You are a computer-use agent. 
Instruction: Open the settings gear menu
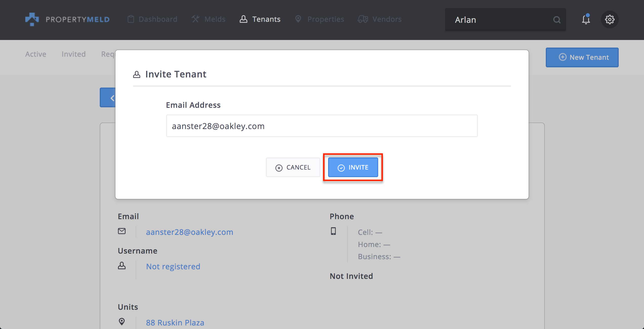[x=610, y=19]
